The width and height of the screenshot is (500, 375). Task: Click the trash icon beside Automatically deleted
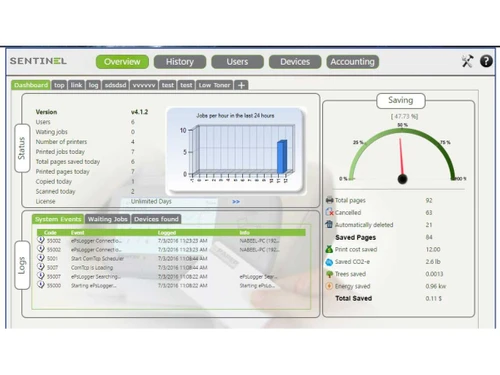[x=329, y=224]
